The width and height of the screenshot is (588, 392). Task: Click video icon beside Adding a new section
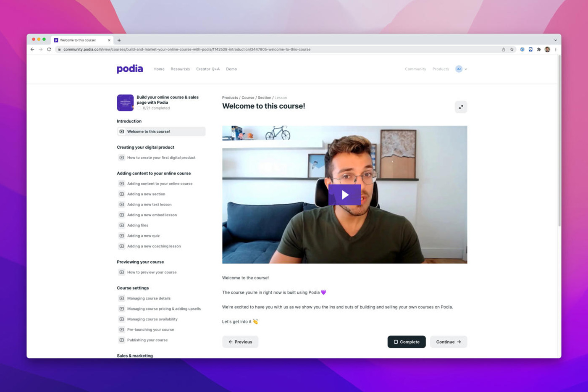pos(122,194)
